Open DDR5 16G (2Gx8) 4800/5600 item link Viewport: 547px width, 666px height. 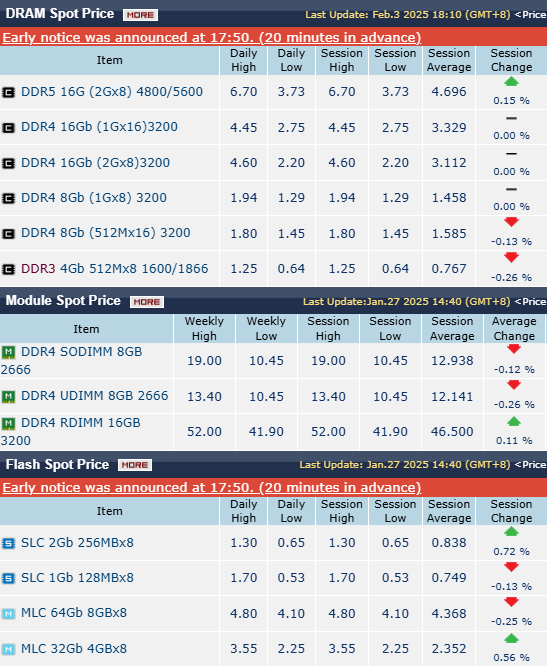click(112, 92)
